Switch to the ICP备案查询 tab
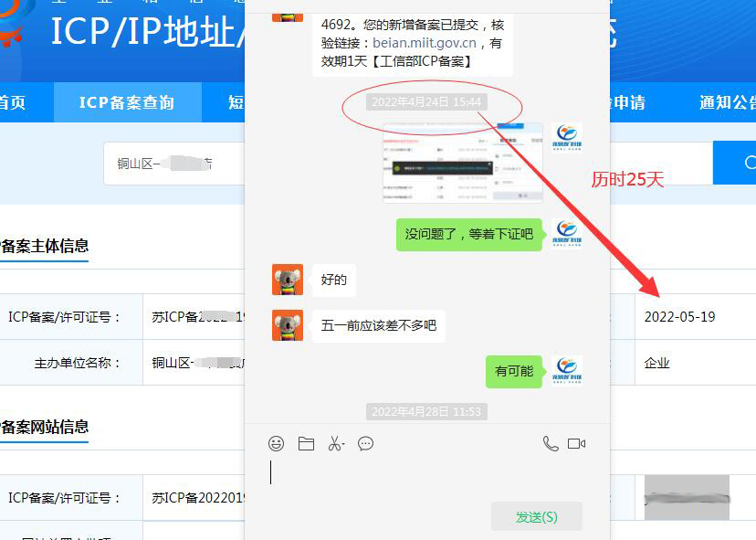This screenshot has width=756, height=540. pos(127,102)
